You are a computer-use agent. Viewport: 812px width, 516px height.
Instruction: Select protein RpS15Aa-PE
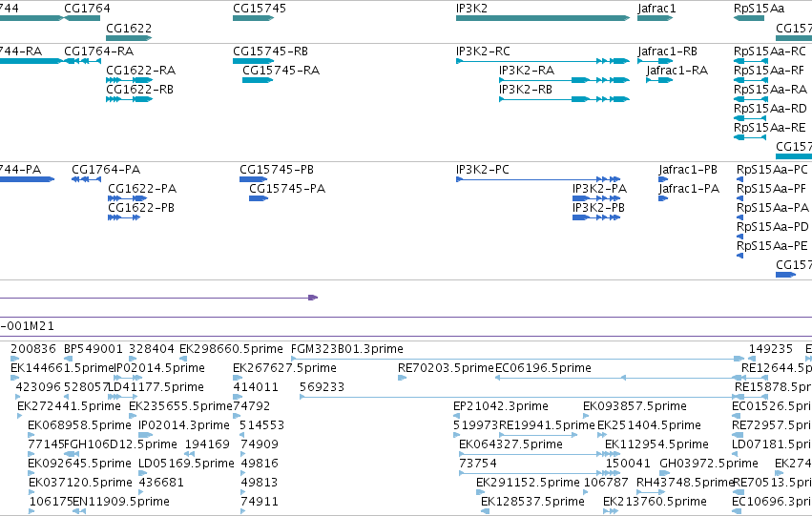click(740, 257)
